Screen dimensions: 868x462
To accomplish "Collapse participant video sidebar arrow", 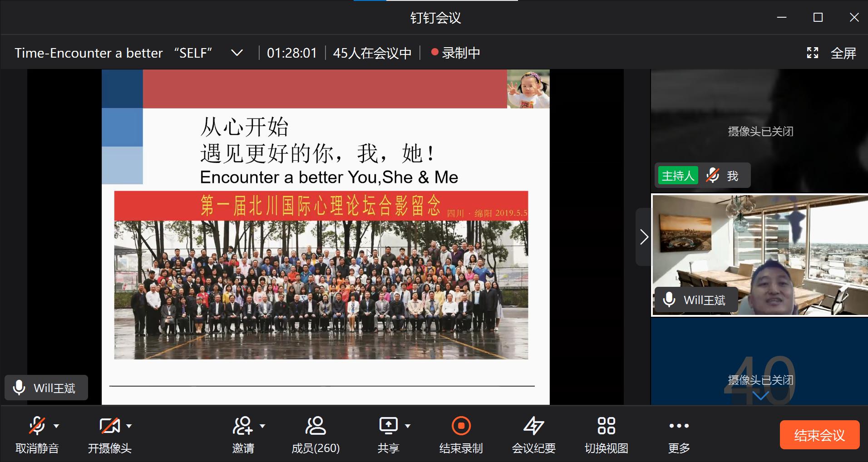I will click(x=644, y=237).
